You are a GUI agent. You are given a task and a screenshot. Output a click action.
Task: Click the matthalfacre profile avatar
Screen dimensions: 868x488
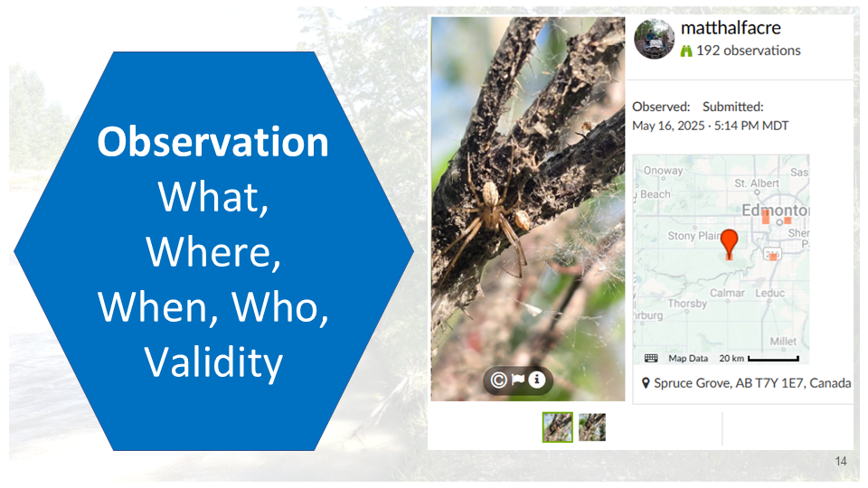tap(654, 39)
